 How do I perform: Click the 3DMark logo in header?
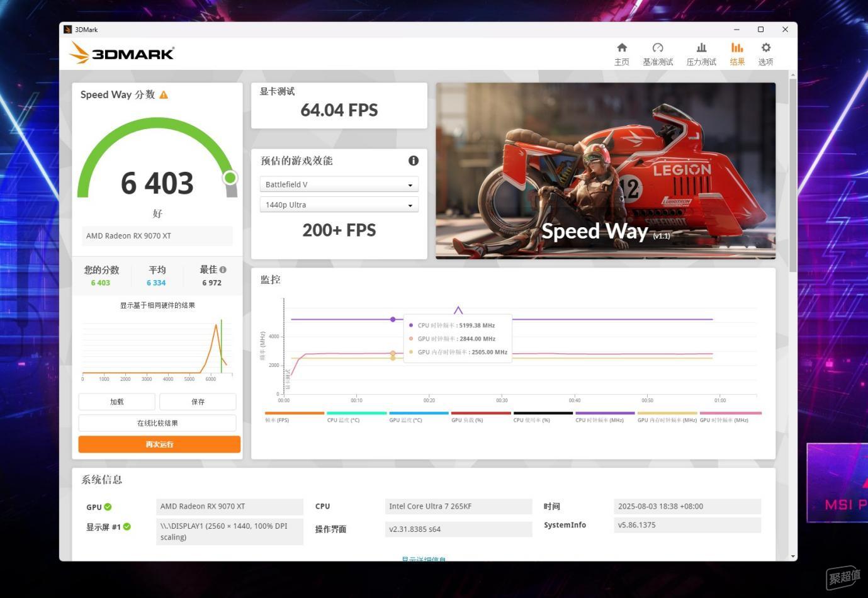point(121,53)
